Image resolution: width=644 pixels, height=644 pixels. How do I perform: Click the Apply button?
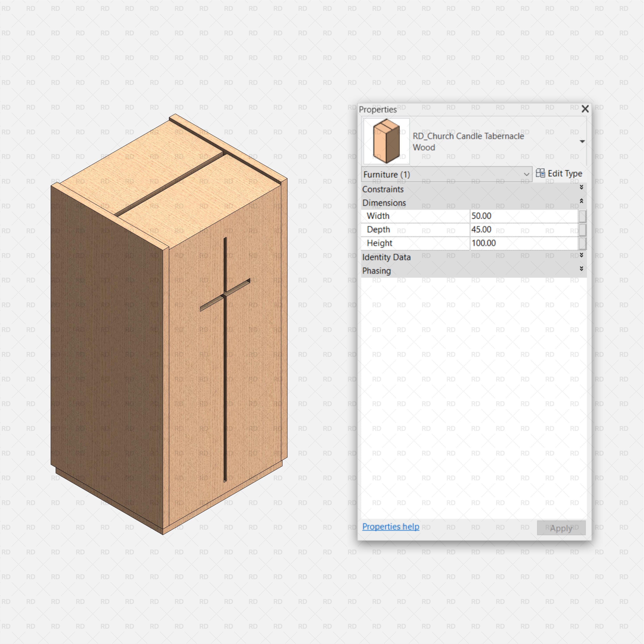click(x=561, y=528)
